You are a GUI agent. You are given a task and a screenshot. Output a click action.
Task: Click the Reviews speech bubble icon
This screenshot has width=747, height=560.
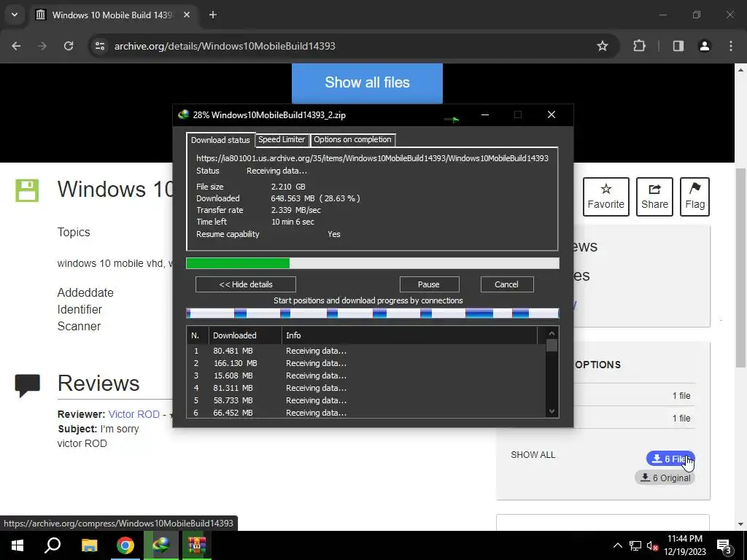[x=28, y=385]
